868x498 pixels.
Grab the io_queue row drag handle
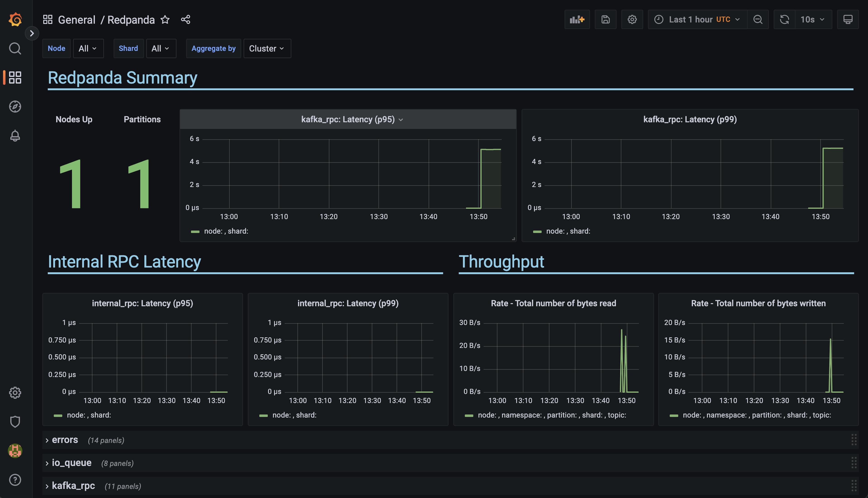[x=854, y=462]
